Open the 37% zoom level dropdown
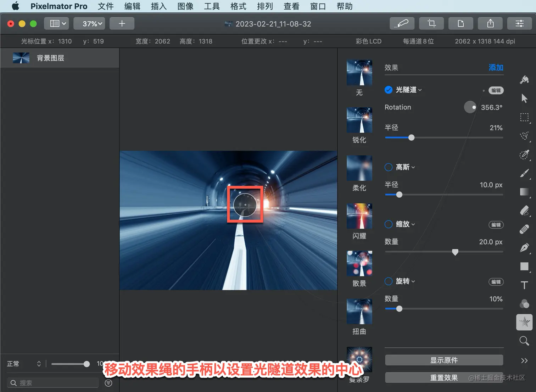 89,23
